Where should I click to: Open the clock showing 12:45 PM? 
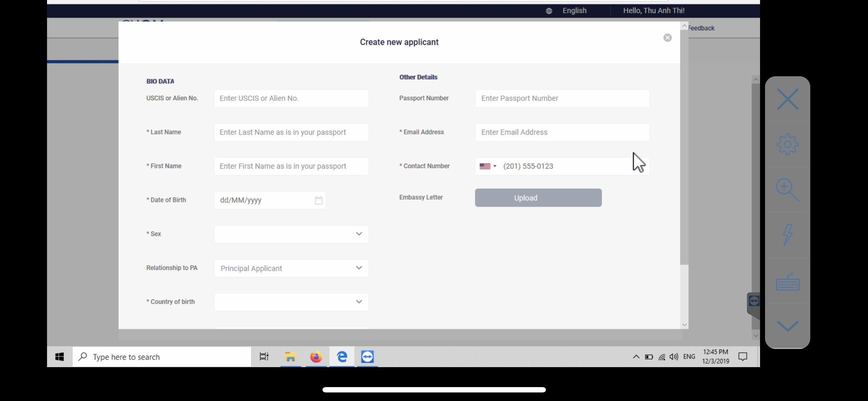715,357
